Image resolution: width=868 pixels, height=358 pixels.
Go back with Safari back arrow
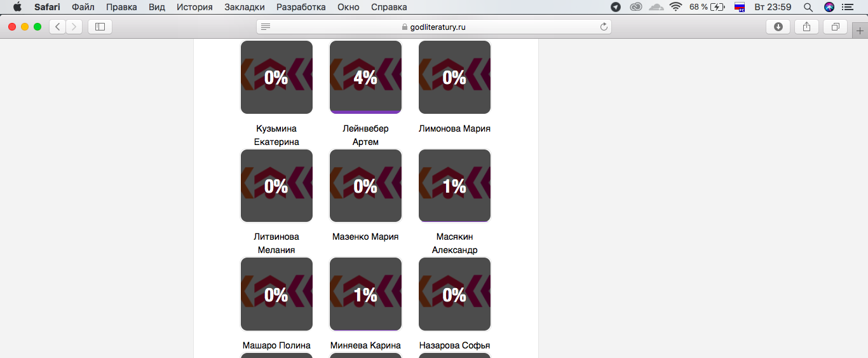coord(58,27)
